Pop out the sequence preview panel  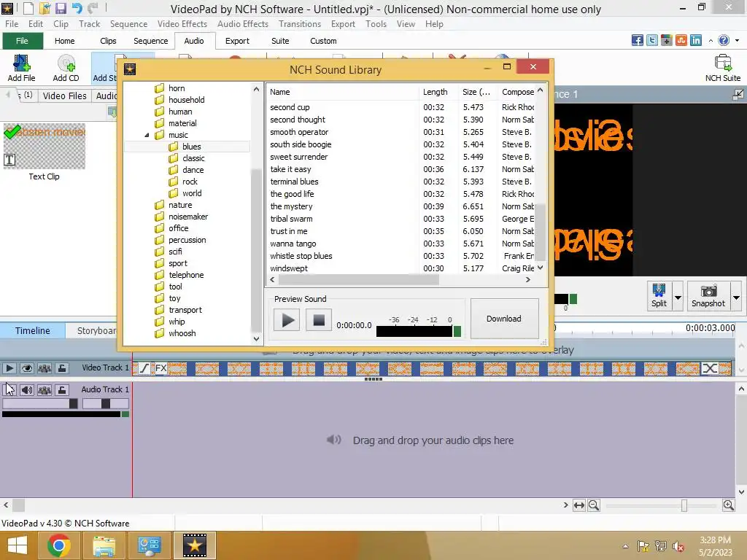click(738, 94)
